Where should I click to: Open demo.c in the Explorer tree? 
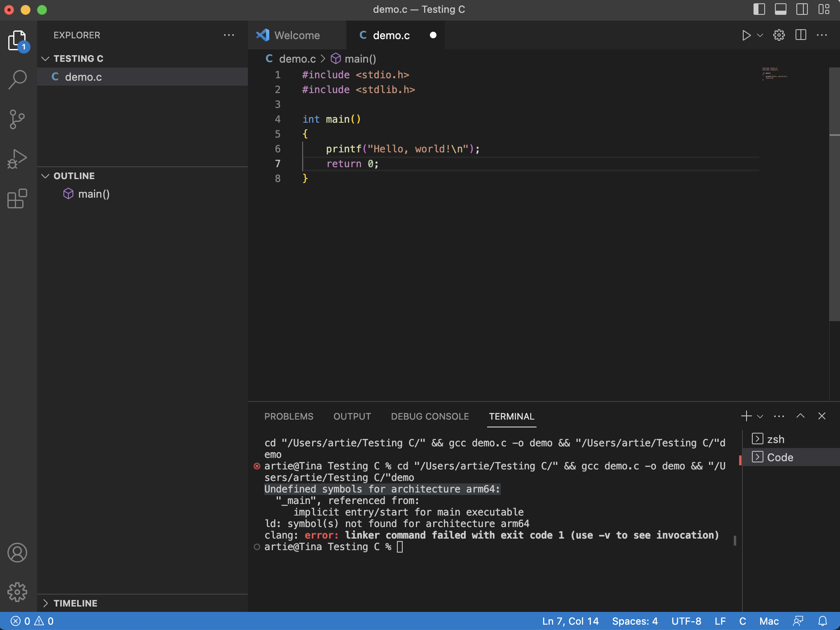pos(142,77)
